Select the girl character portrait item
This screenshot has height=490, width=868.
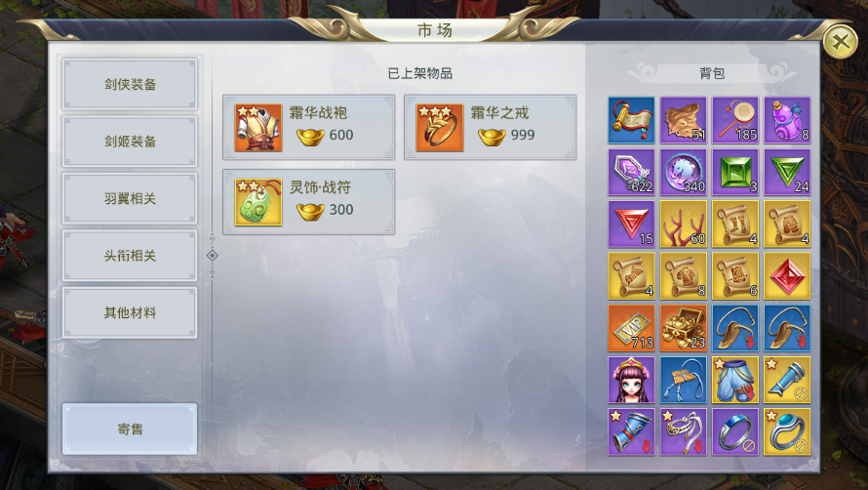click(631, 380)
